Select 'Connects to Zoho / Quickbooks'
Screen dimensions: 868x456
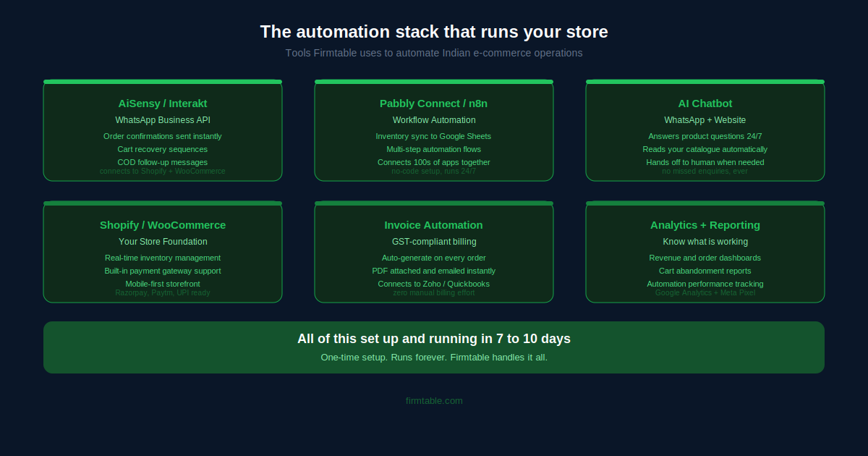pyautogui.click(x=434, y=284)
